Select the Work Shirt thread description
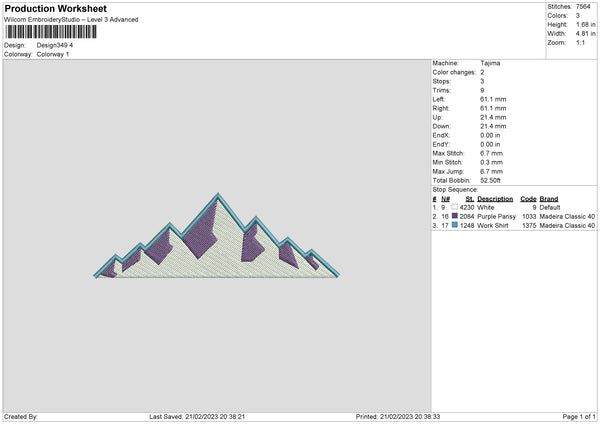The image size is (600, 424). pyautogui.click(x=493, y=226)
